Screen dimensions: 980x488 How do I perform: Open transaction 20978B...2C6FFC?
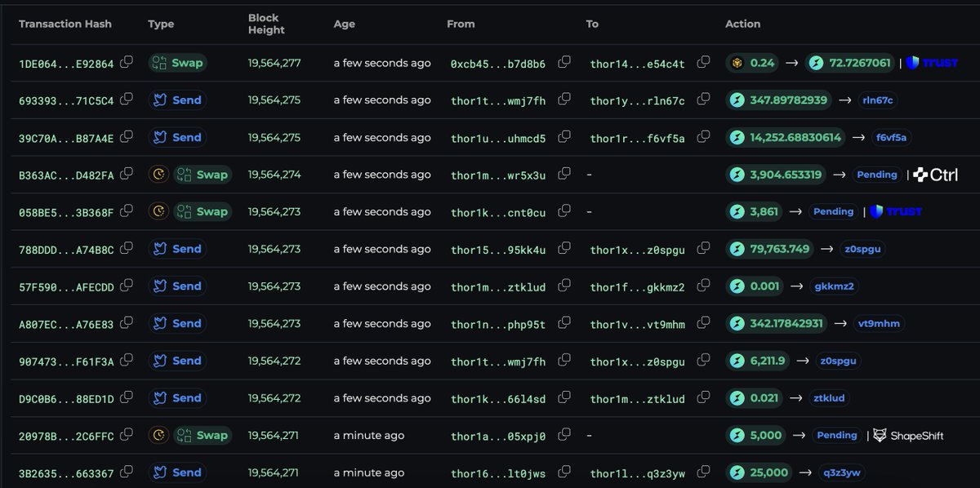(x=66, y=436)
